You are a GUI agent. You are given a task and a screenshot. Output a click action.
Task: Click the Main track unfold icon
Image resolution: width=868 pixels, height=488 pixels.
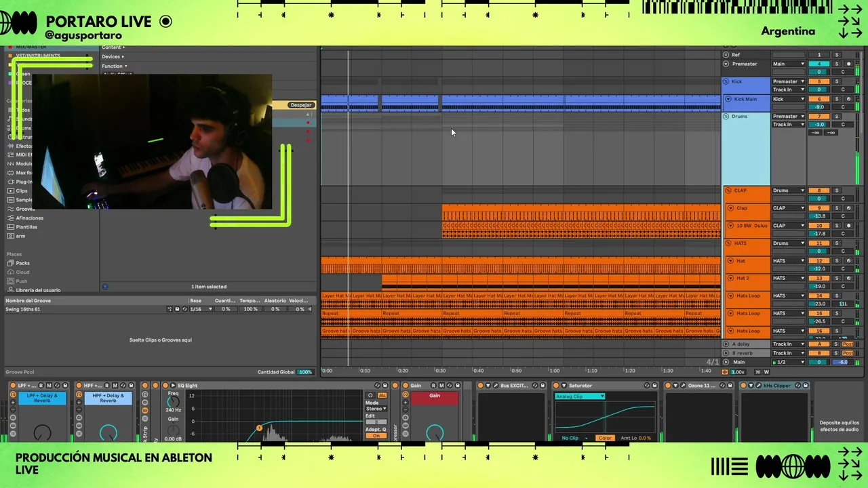pyautogui.click(x=726, y=362)
